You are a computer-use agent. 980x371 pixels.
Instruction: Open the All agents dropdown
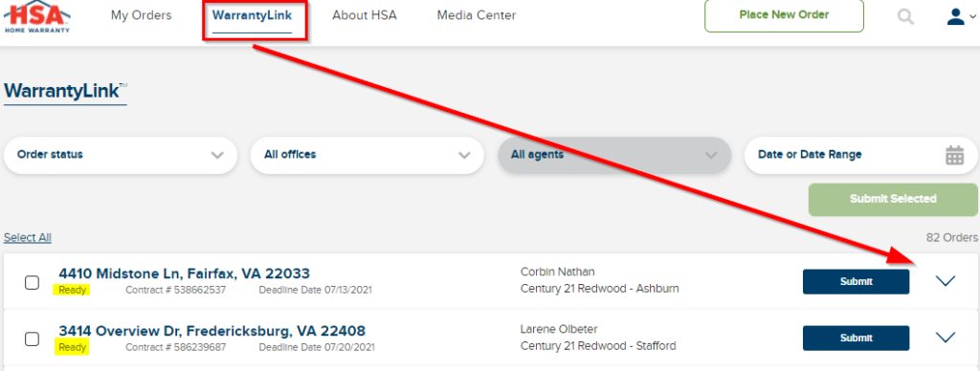(x=614, y=155)
